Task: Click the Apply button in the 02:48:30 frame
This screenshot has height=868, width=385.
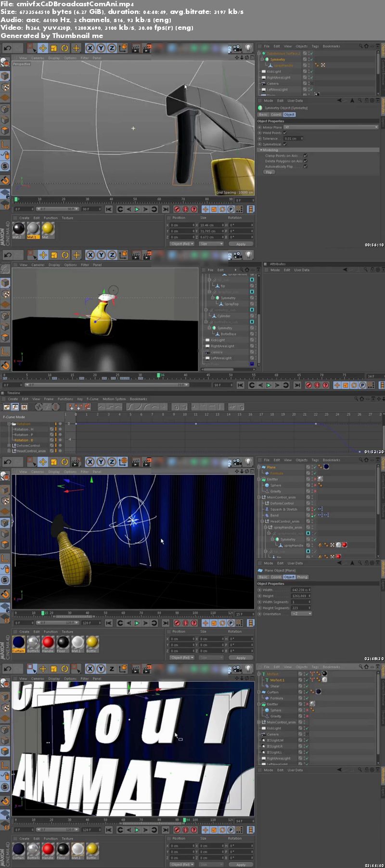Action: (241, 658)
